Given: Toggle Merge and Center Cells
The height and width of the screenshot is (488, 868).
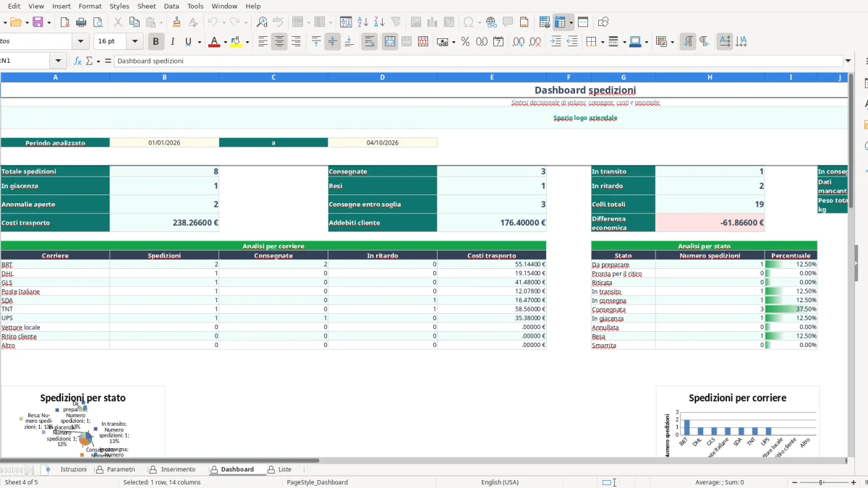Looking at the screenshot, I should (x=390, y=42).
